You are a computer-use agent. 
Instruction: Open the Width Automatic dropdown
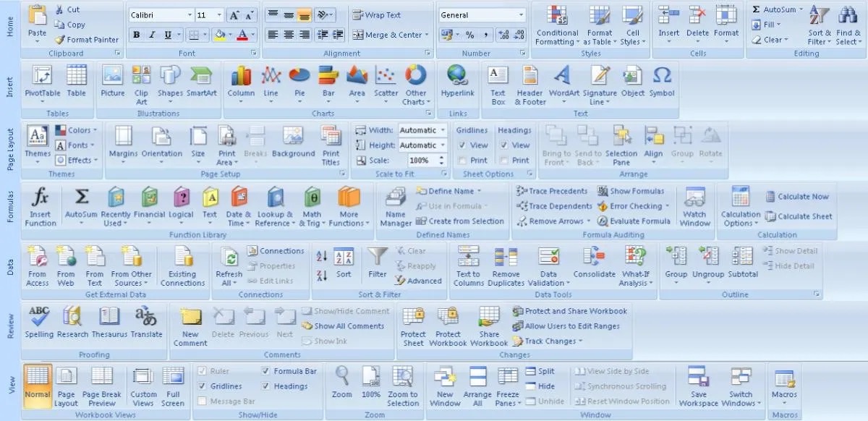(x=443, y=130)
